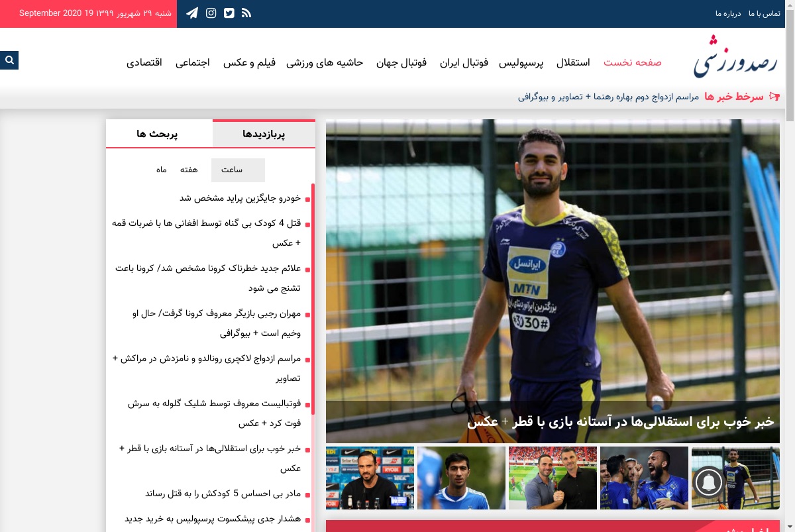Open the صفحه نخست menu item
The image size is (795, 532).
[x=632, y=62]
